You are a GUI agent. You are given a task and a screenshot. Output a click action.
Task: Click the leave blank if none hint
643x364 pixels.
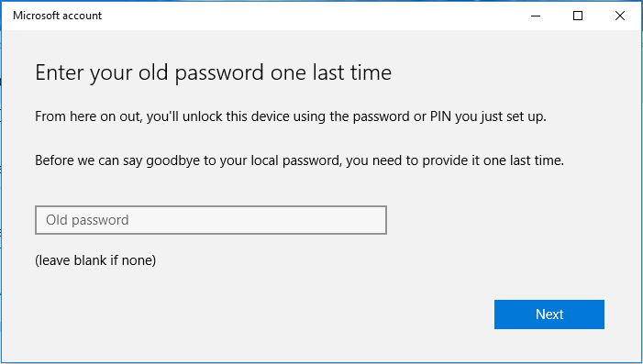tap(95, 260)
